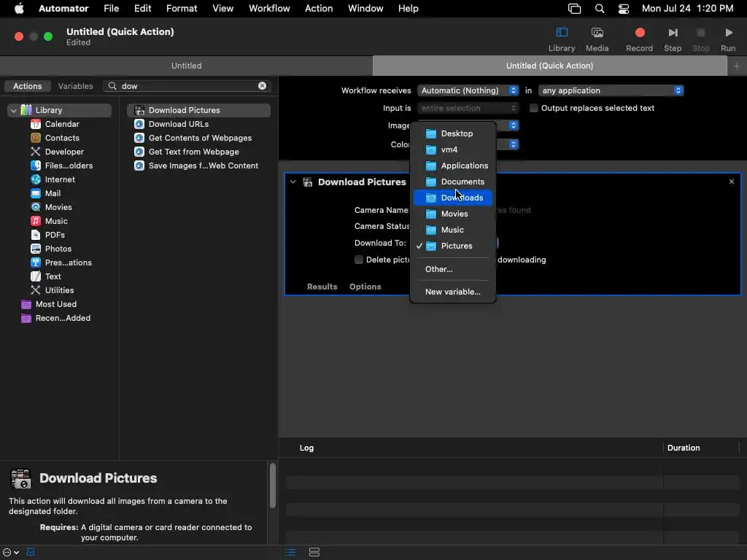The image size is (747, 560).
Task: Choose the Download URLs action
Action: [178, 124]
